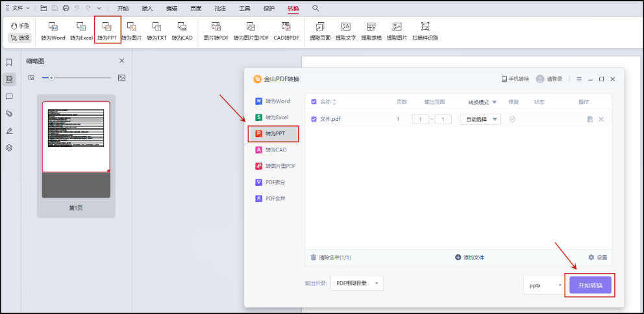Click the 提取页面 icon
Screen dimensions: 644x314
320,27
